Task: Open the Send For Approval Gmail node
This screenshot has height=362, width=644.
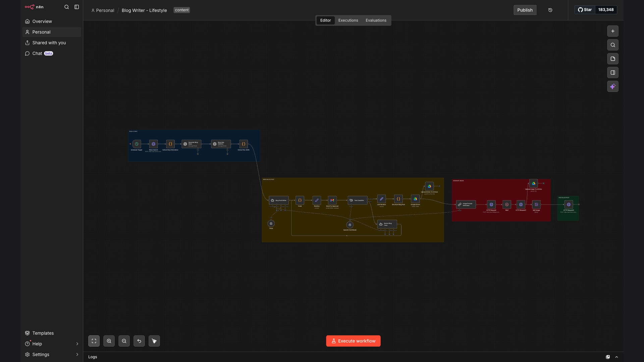Action: (332, 200)
